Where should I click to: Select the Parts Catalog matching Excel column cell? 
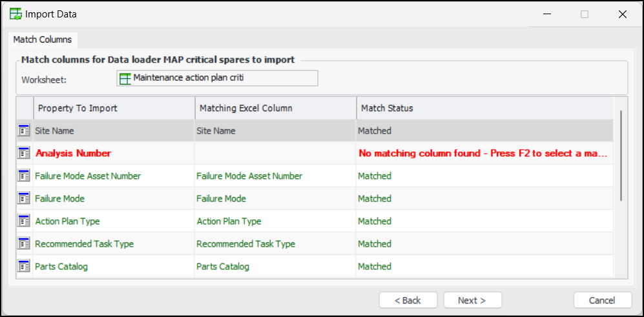tap(275, 266)
